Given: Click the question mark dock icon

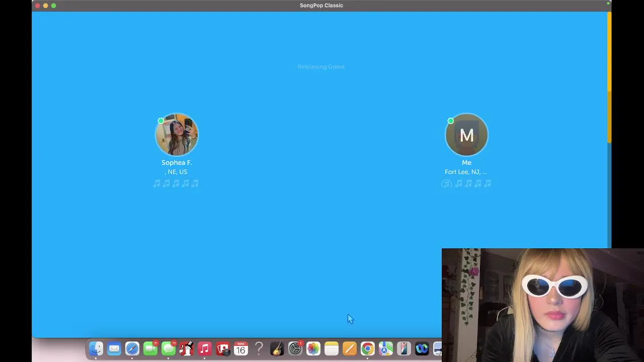Looking at the screenshot, I should click(259, 348).
